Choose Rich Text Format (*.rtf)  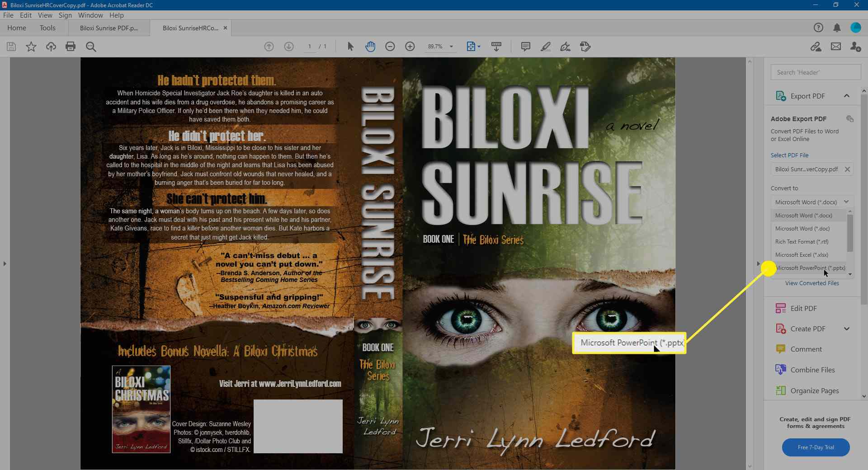(x=808, y=242)
